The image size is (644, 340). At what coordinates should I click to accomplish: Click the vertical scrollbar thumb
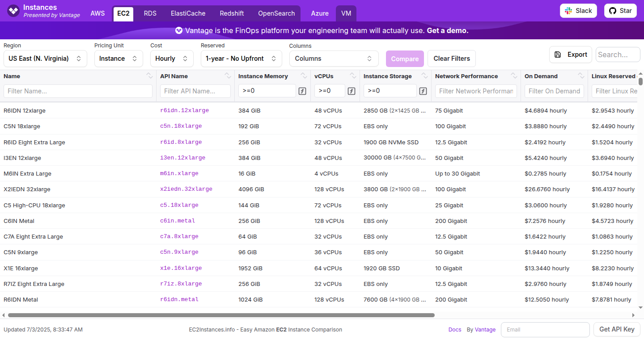(x=640, y=81)
